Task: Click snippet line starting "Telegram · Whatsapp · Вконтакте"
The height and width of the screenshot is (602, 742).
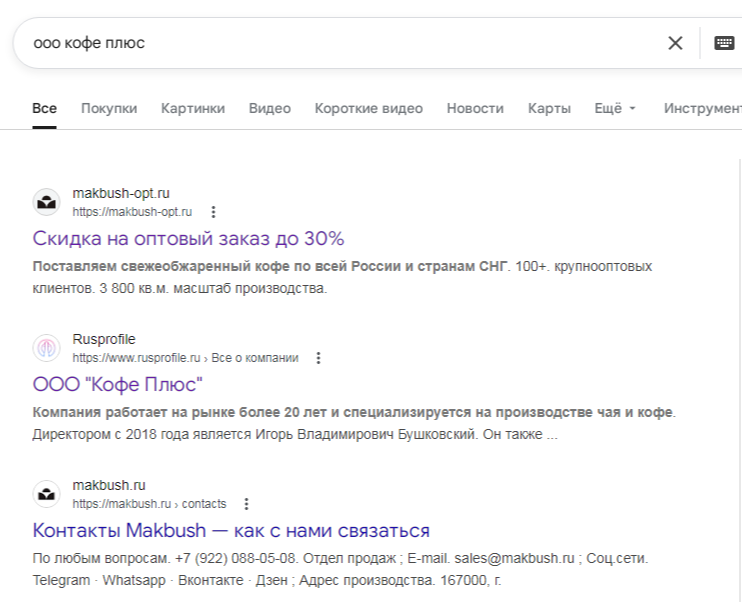Action: 266,580
